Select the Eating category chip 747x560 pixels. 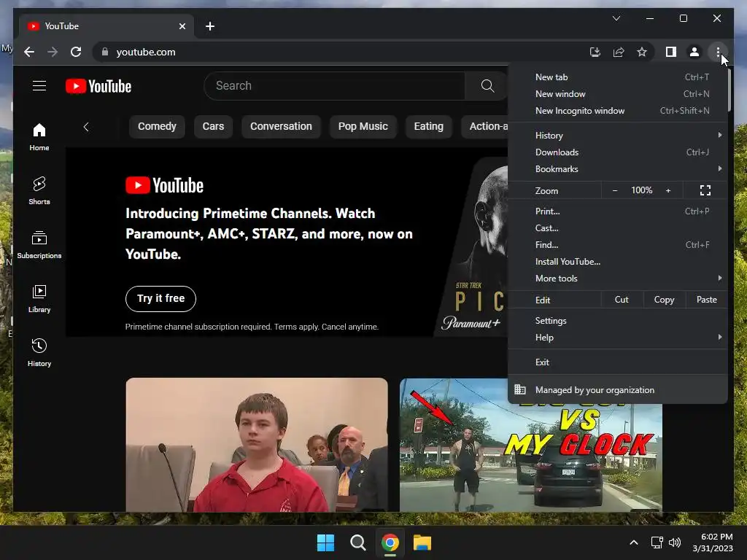(x=428, y=126)
